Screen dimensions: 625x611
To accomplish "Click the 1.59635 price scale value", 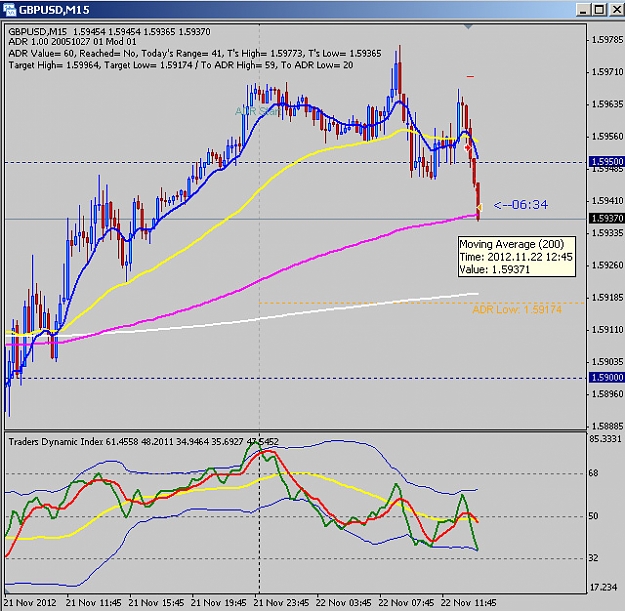I will (x=607, y=104).
